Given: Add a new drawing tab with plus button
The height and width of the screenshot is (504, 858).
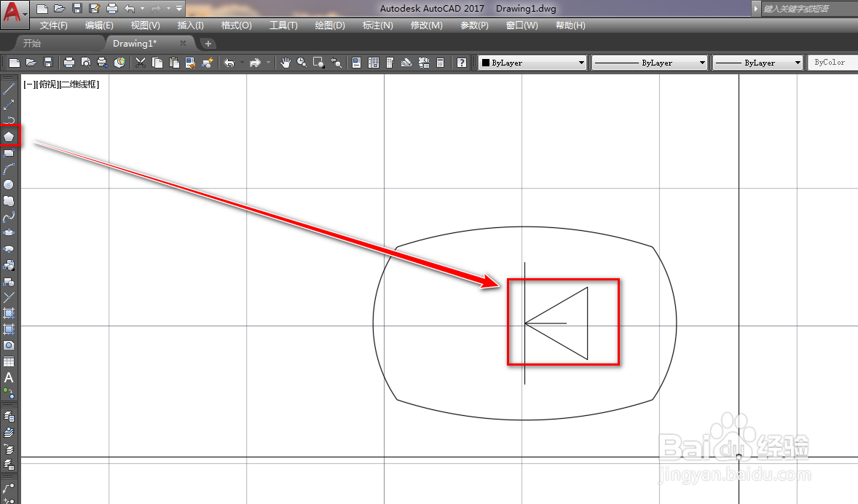Looking at the screenshot, I should click(208, 43).
